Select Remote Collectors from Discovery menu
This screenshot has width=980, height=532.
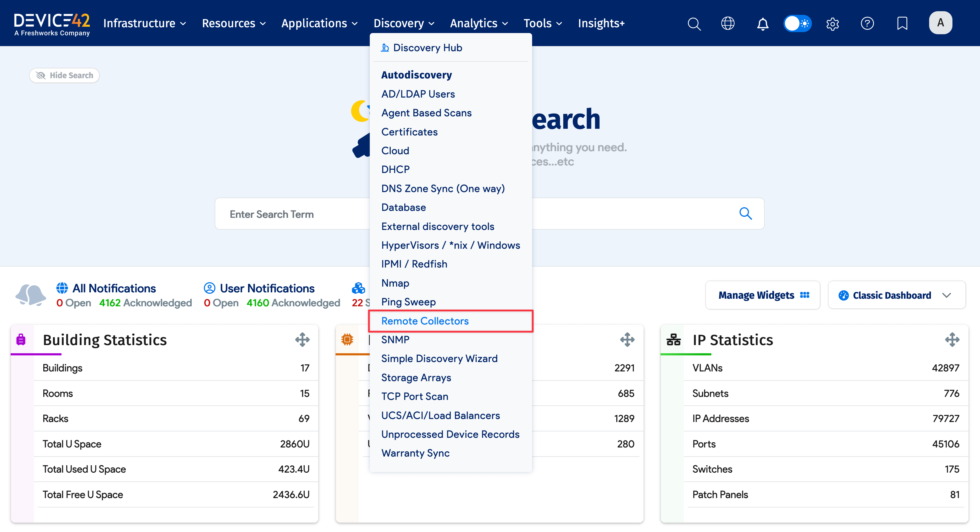coord(425,321)
